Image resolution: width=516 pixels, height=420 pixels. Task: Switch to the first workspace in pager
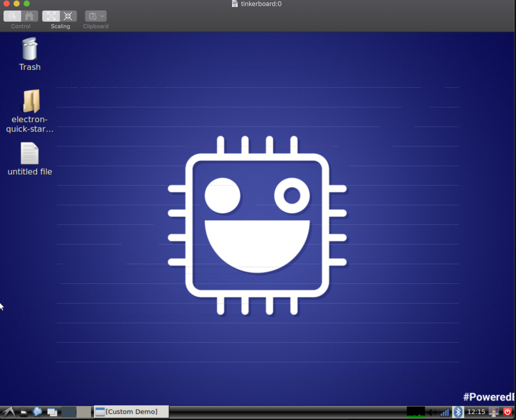click(x=69, y=412)
